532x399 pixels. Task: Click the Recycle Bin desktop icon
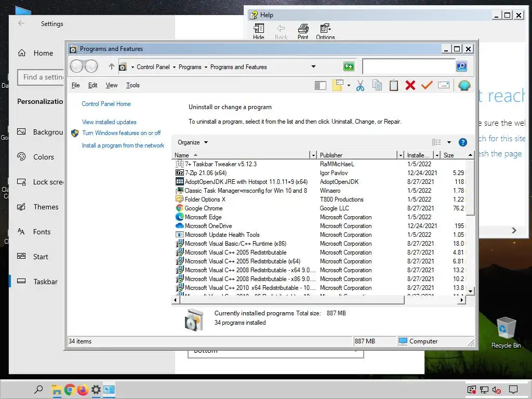[x=506, y=332]
